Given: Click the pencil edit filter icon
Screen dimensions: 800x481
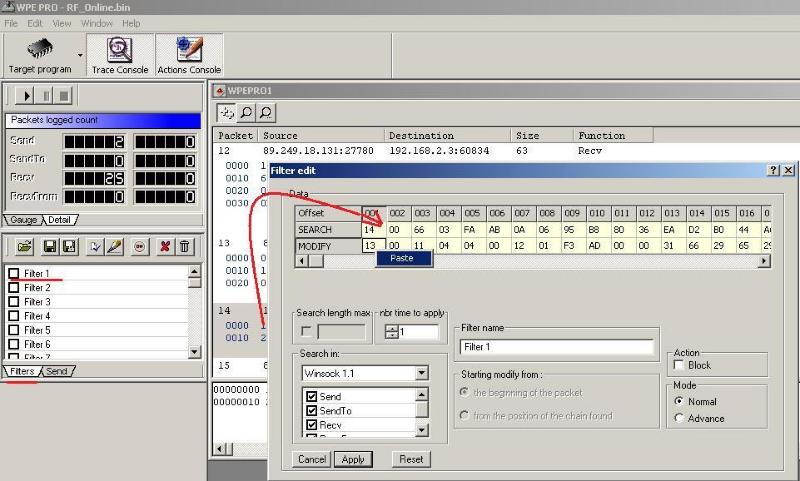Looking at the screenshot, I should tap(114, 246).
